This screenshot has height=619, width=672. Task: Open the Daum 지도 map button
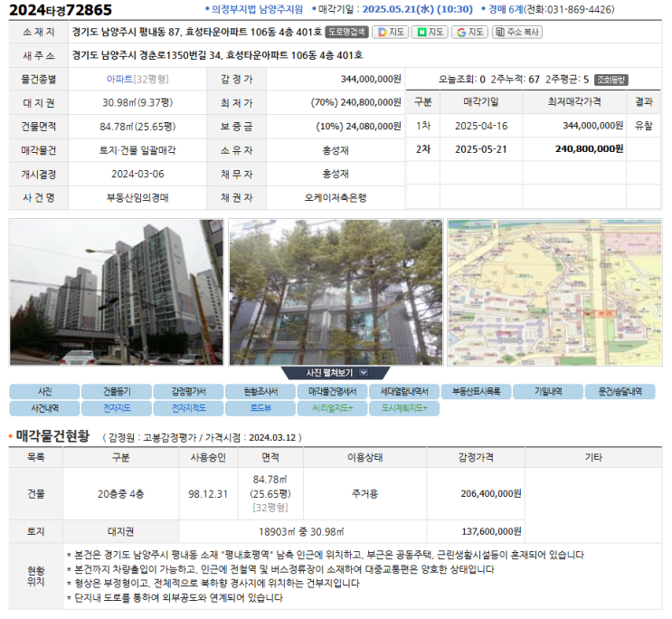[391, 33]
